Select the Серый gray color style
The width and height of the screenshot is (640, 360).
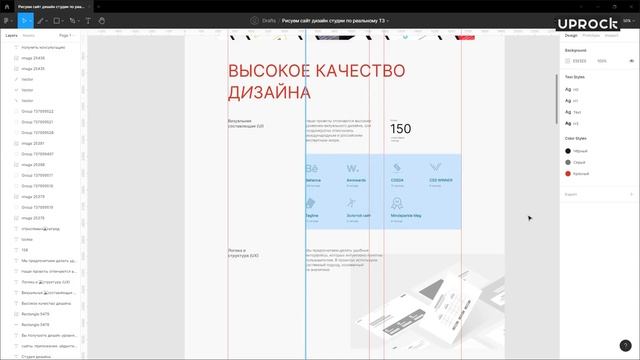(x=575, y=162)
